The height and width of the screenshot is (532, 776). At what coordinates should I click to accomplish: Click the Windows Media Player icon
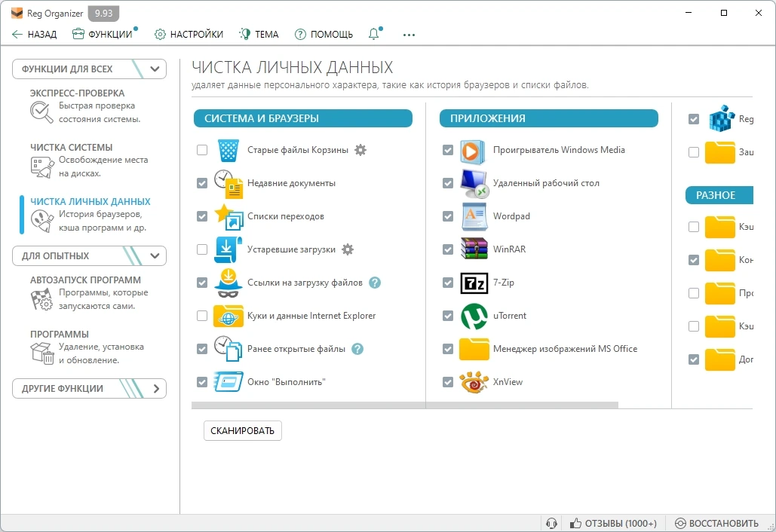tap(473, 151)
